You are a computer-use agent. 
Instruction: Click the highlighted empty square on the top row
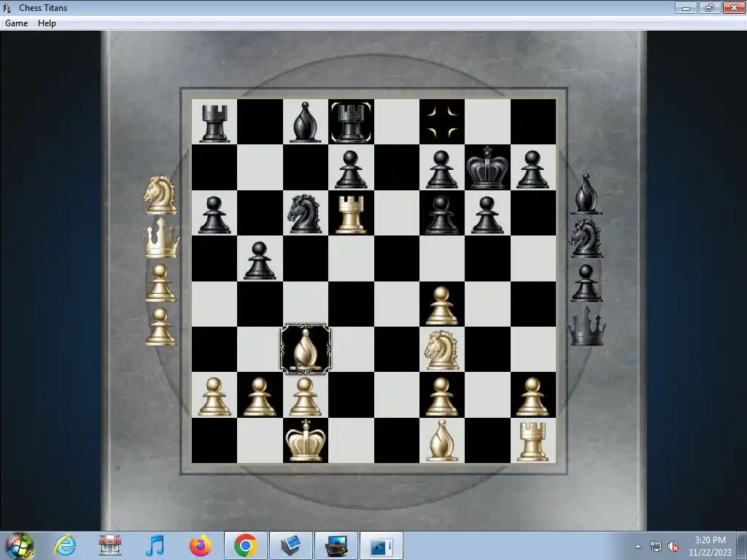442,122
